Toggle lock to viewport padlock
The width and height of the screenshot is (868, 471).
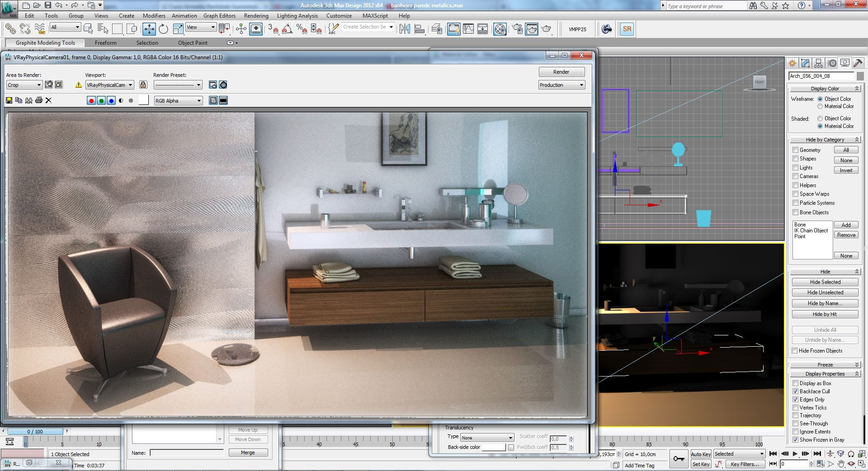(x=143, y=85)
